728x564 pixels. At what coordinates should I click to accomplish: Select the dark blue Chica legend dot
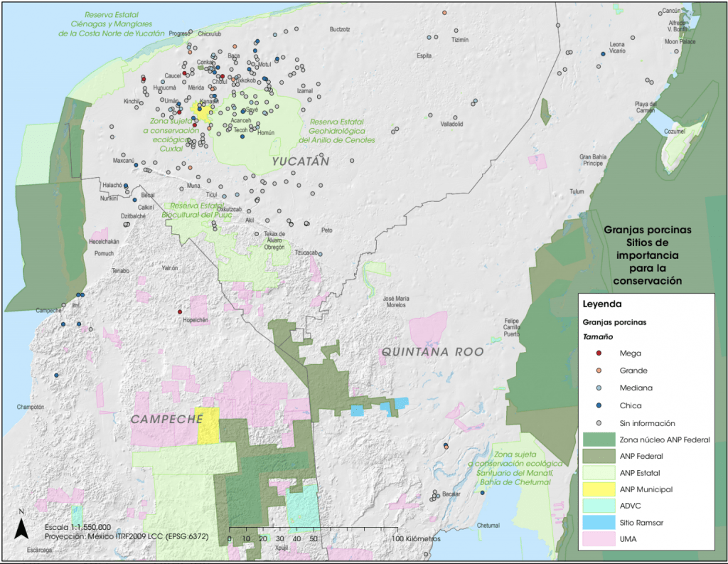pyautogui.click(x=599, y=405)
